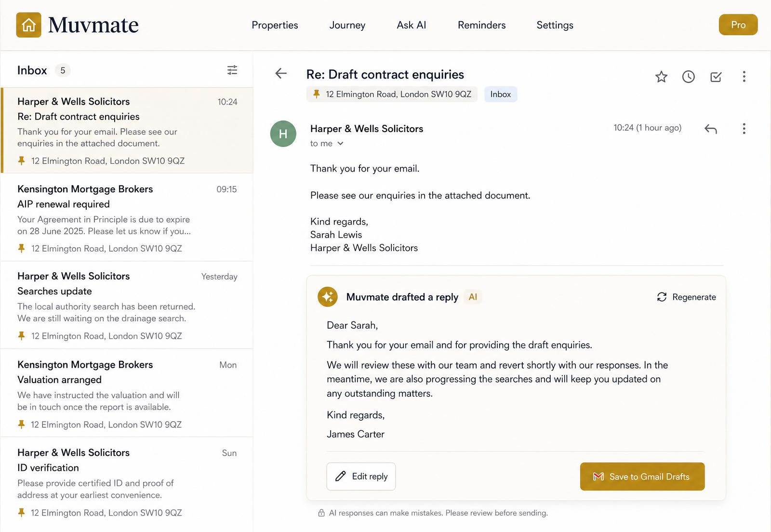Click the Edit reply button
Image resolution: width=771 pixels, height=532 pixels.
pos(361,477)
